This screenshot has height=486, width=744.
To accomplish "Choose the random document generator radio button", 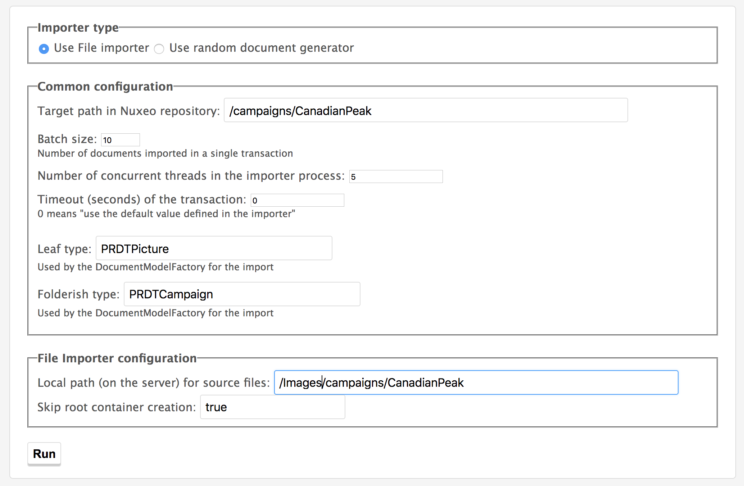I will click(x=159, y=49).
